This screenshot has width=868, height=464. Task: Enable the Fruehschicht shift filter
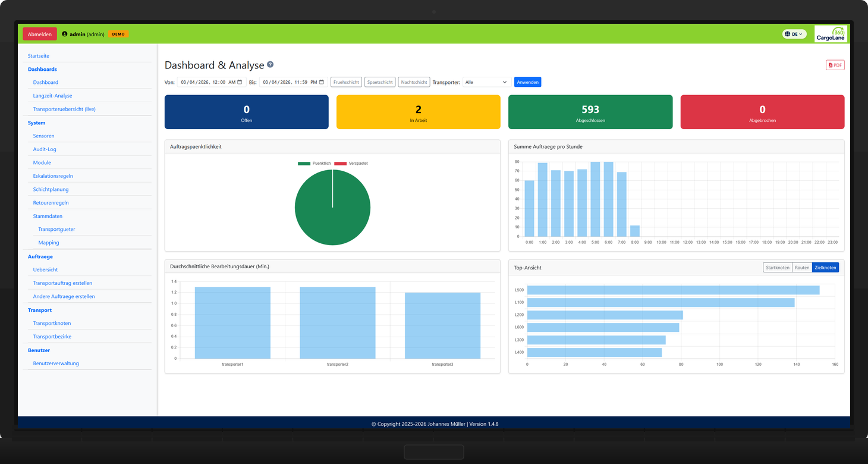tap(345, 81)
